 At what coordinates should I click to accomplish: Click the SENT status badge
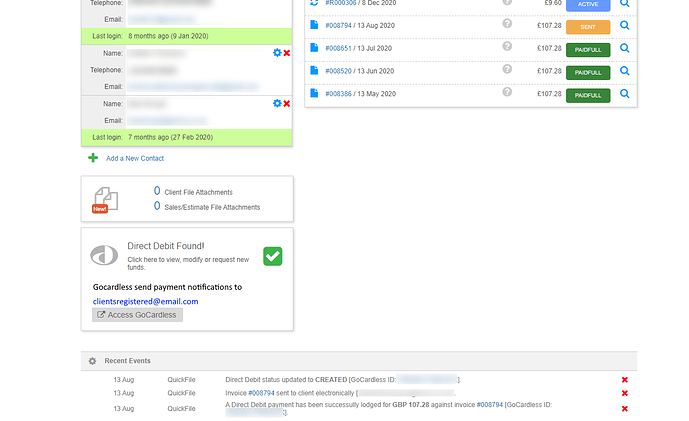(x=588, y=26)
